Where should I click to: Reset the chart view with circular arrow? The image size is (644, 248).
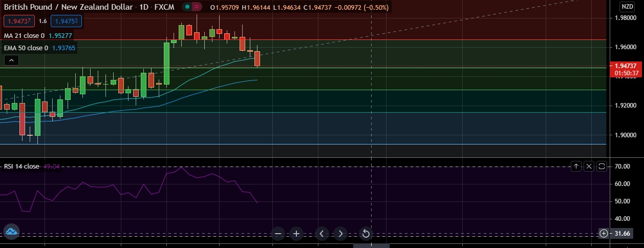[366, 234]
